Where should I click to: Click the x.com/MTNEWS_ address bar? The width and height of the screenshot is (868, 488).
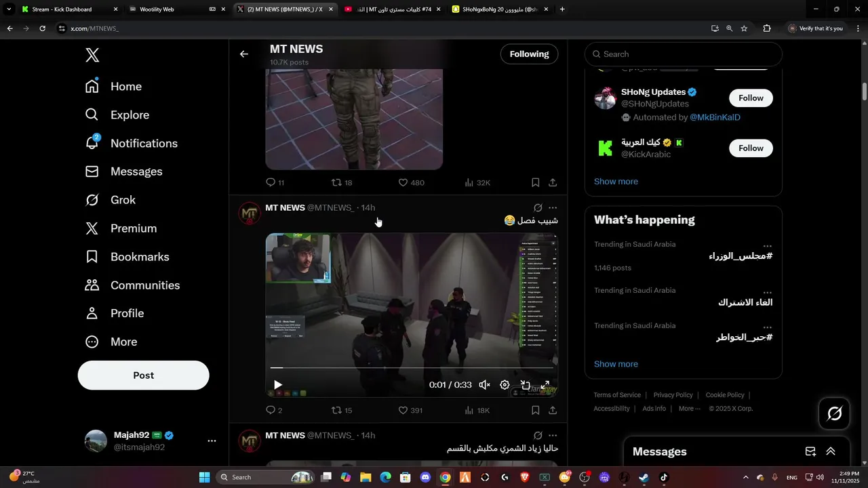pos(380,28)
